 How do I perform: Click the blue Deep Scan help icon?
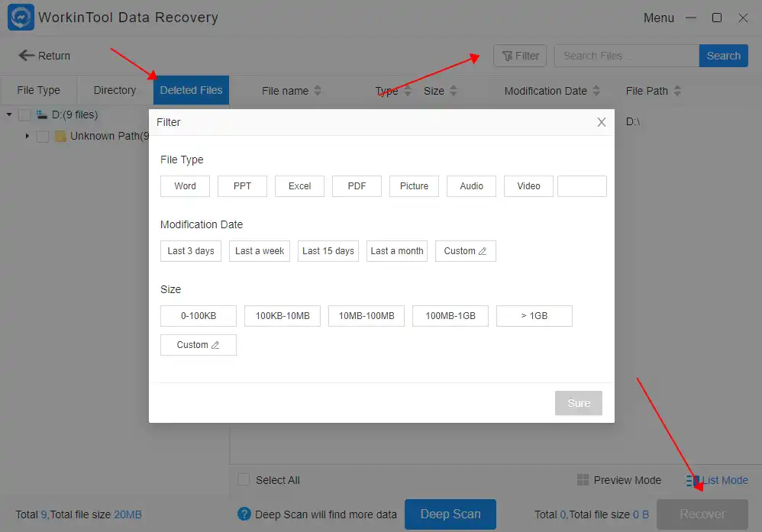[244, 514]
